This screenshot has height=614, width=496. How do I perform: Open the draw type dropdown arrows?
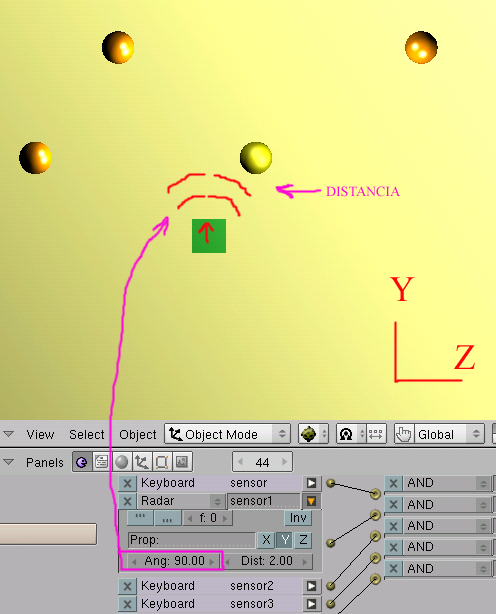[324, 434]
